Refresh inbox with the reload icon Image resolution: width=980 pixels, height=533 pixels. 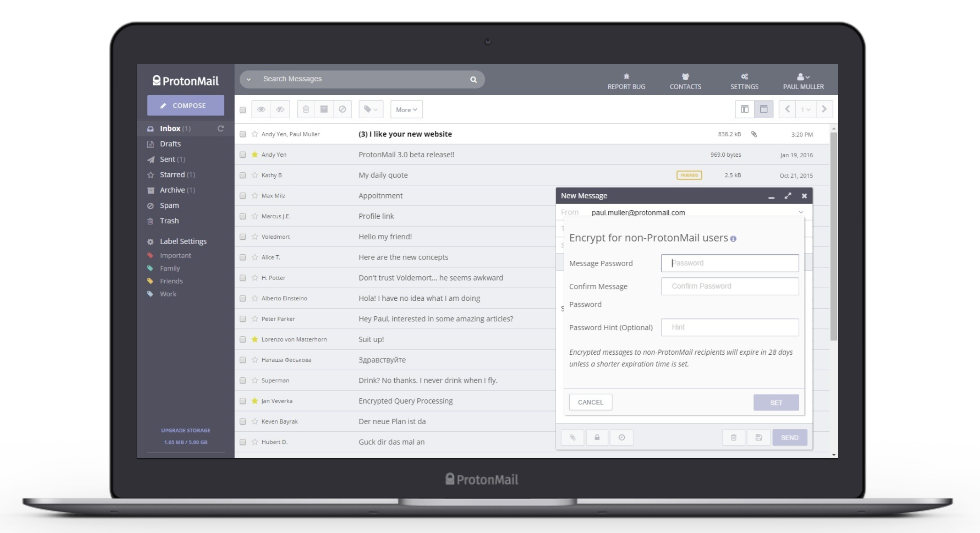point(221,129)
